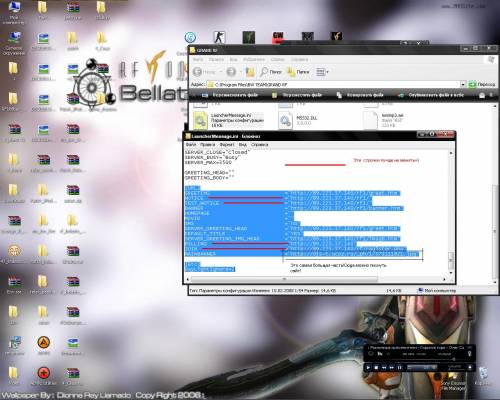
Task: Open the Поиск search tool in Explorer
Action: (x=271, y=72)
